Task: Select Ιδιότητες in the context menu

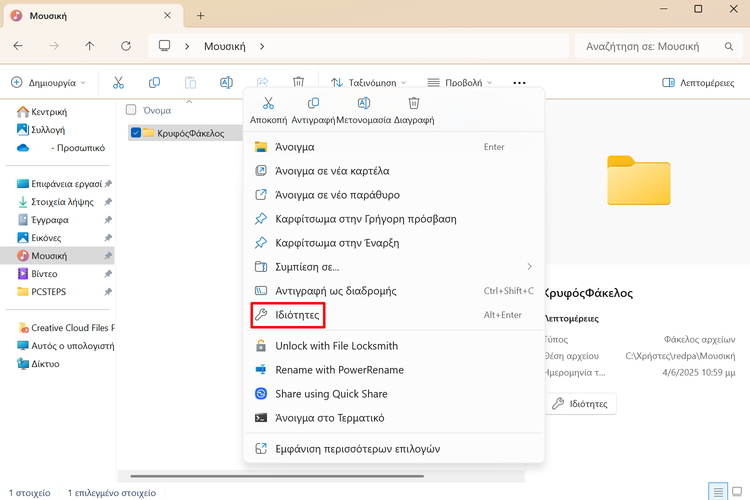Action: click(x=395, y=315)
